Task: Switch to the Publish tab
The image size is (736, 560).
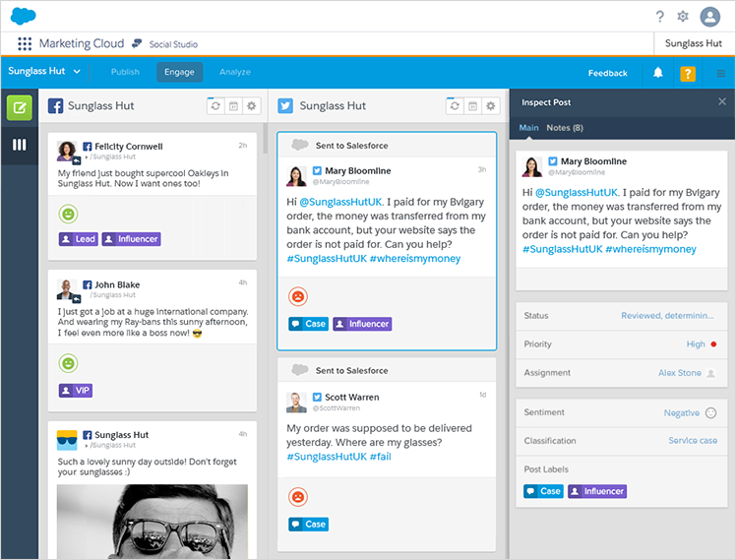Action: coord(125,72)
